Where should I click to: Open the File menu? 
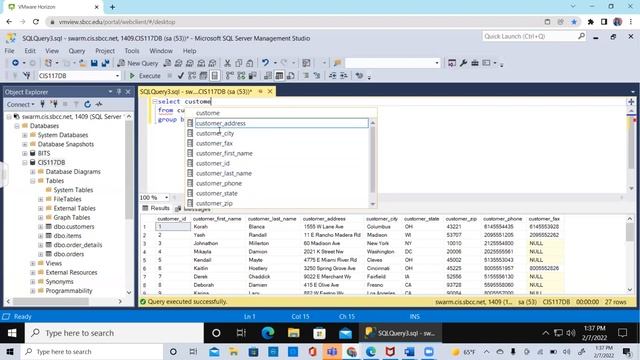[x=9, y=51]
